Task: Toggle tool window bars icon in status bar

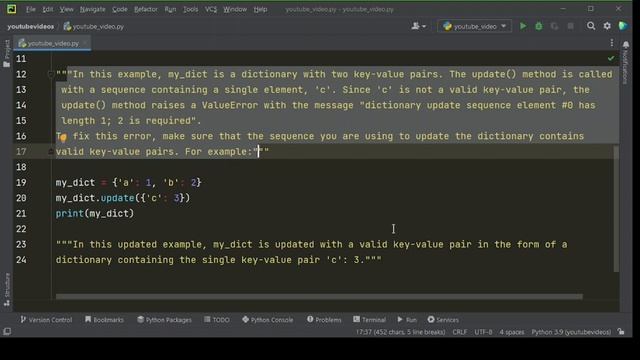Action: point(7,331)
